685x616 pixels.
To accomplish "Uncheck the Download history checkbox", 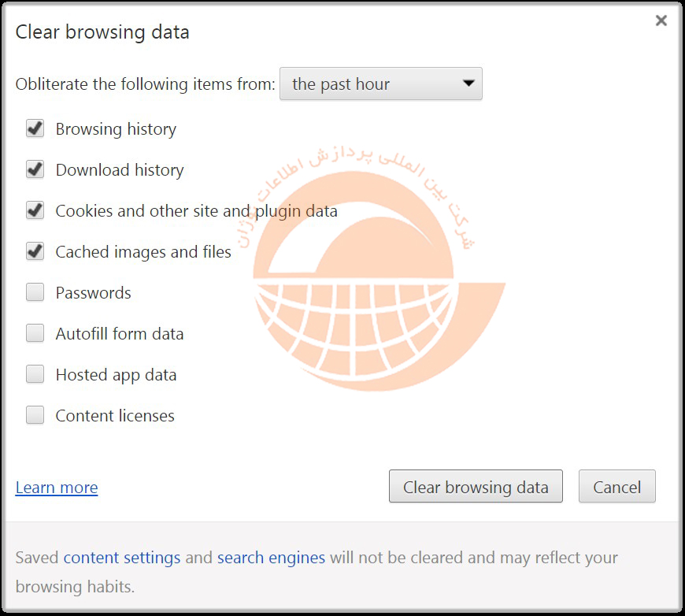I will tap(35, 169).
